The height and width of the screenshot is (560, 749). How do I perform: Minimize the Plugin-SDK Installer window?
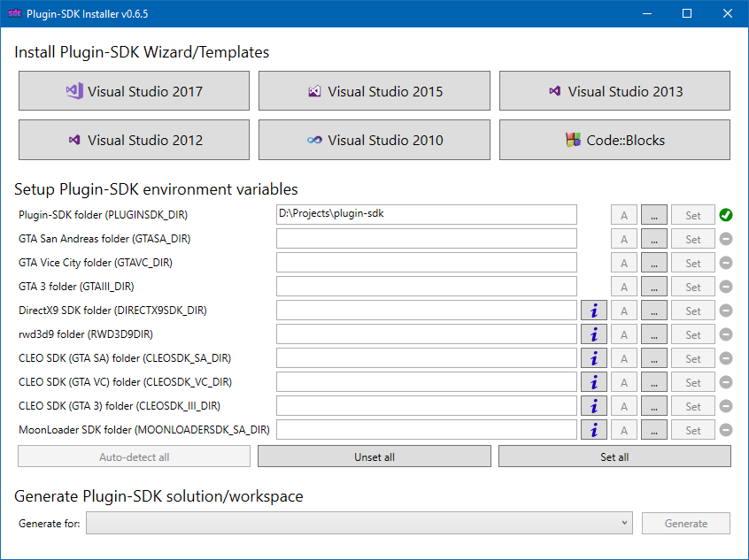tap(647, 13)
